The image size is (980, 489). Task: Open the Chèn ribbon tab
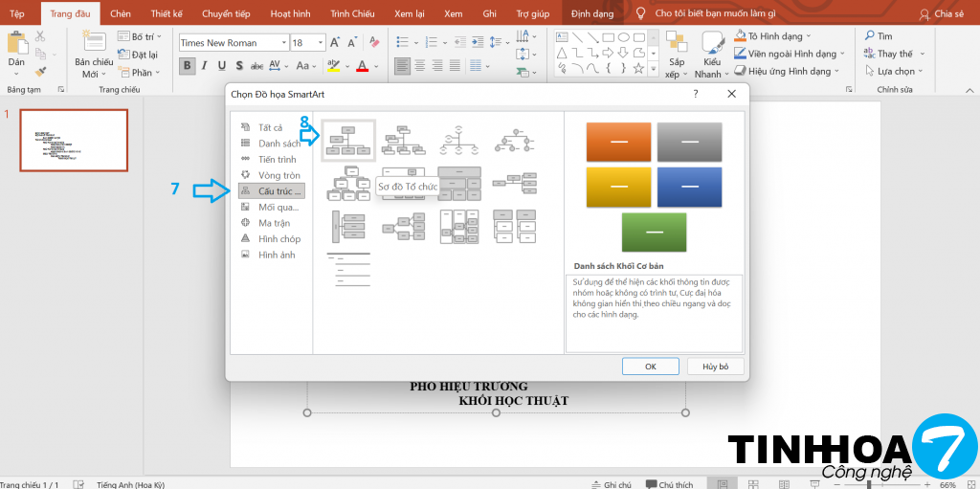(x=121, y=14)
